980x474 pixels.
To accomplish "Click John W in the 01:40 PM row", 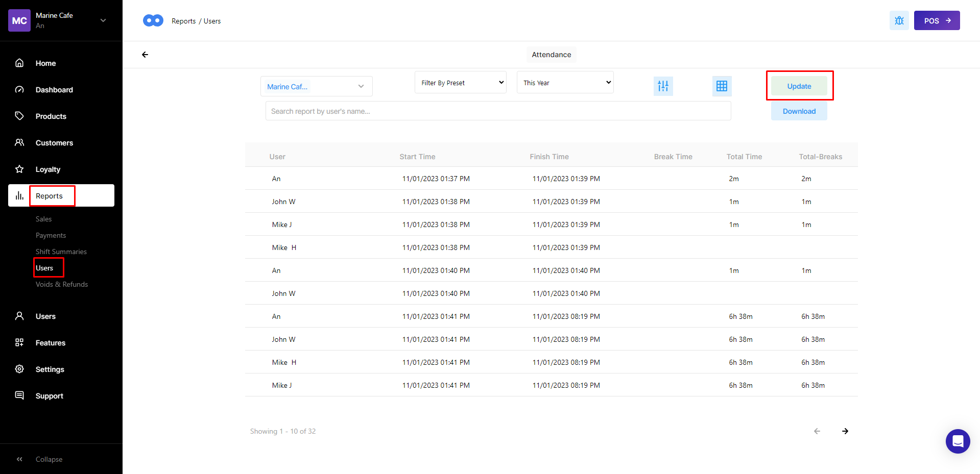I will pyautogui.click(x=283, y=293).
